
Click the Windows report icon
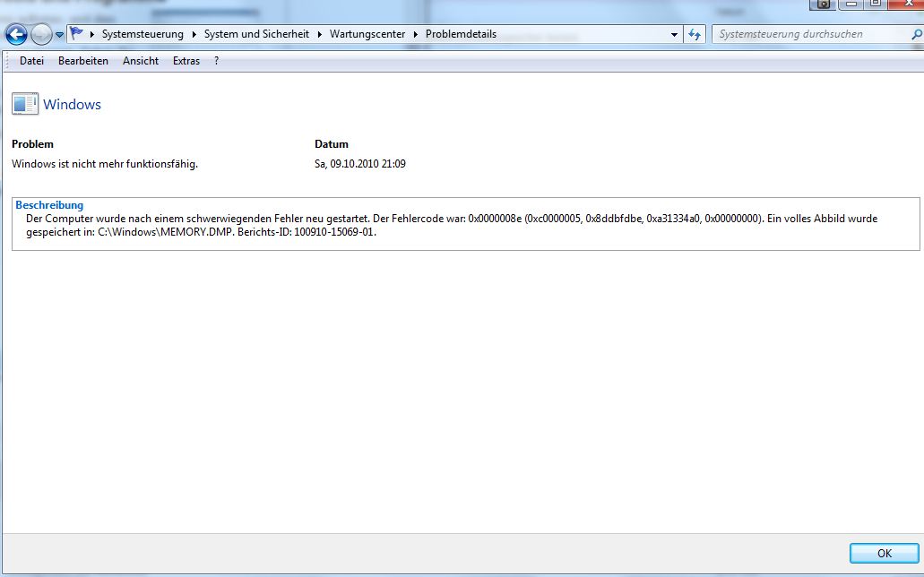(x=25, y=104)
